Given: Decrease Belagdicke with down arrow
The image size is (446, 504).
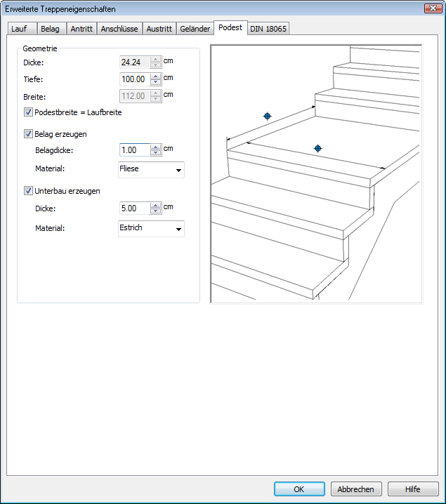Looking at the screenshot, I should click(x=156, y=153).
